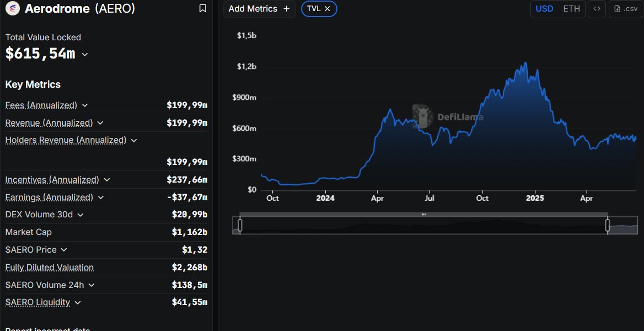The height and width of the screenshot is (331, 644).
Task: Click the $1,32 AERO price value
Action: tap(195, 249)
